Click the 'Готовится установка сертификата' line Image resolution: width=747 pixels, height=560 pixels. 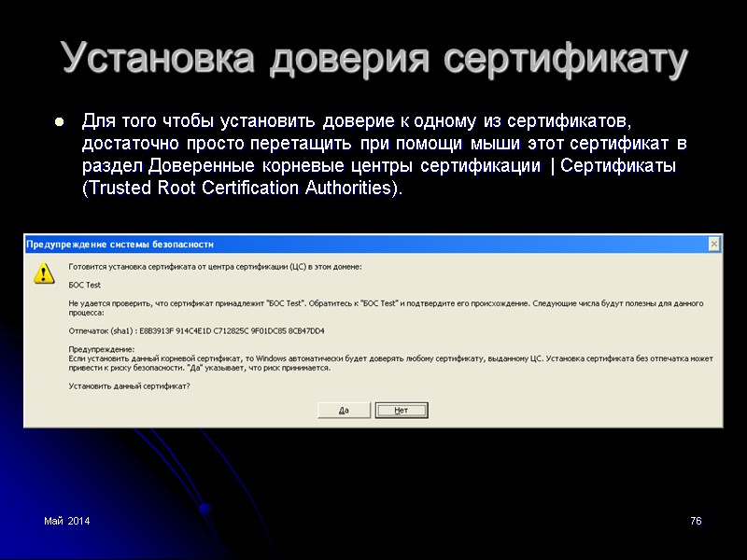[x=216, y=267]
